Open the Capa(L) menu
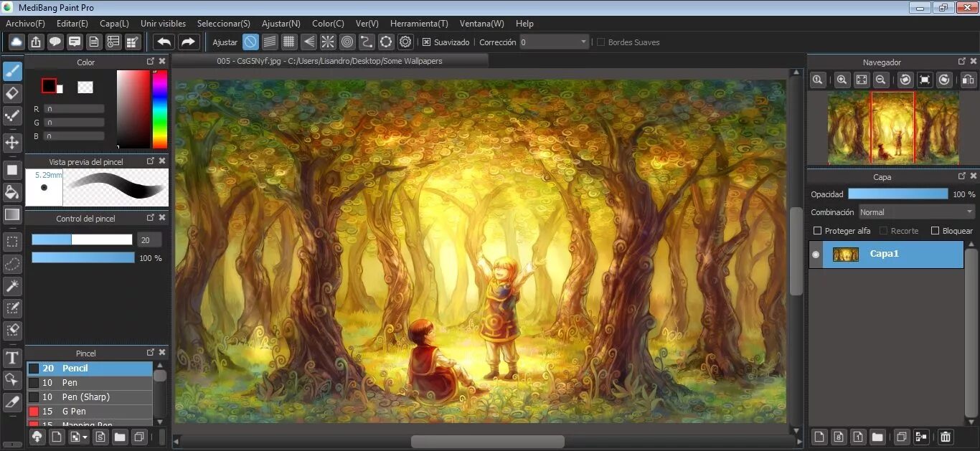Viewport: 980px width, 451px height. point(114,24)
